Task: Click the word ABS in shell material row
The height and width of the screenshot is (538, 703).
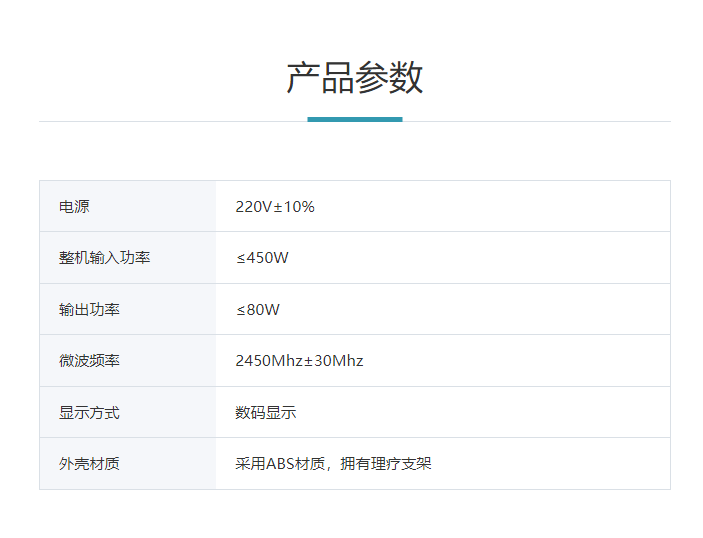Action: pyautogui.click(x=280, y=464)
